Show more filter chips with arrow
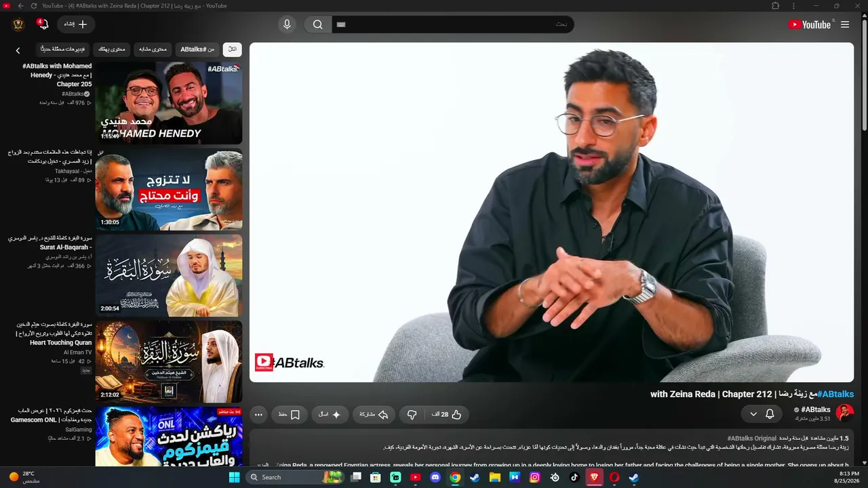 pyautogui.click(x=18, y=49)
